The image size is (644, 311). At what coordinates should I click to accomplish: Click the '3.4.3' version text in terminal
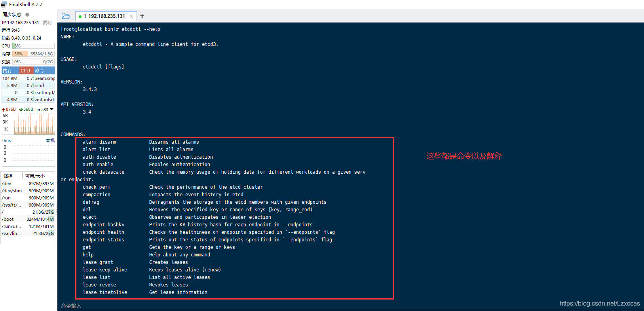[x=90, y=89]
